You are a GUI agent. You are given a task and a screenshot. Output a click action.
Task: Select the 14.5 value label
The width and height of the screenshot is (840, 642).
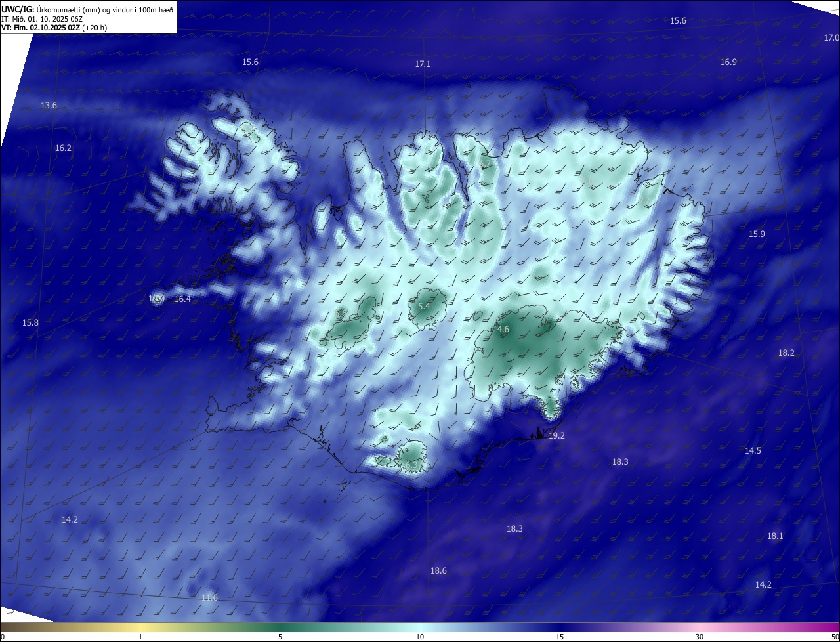753,451
